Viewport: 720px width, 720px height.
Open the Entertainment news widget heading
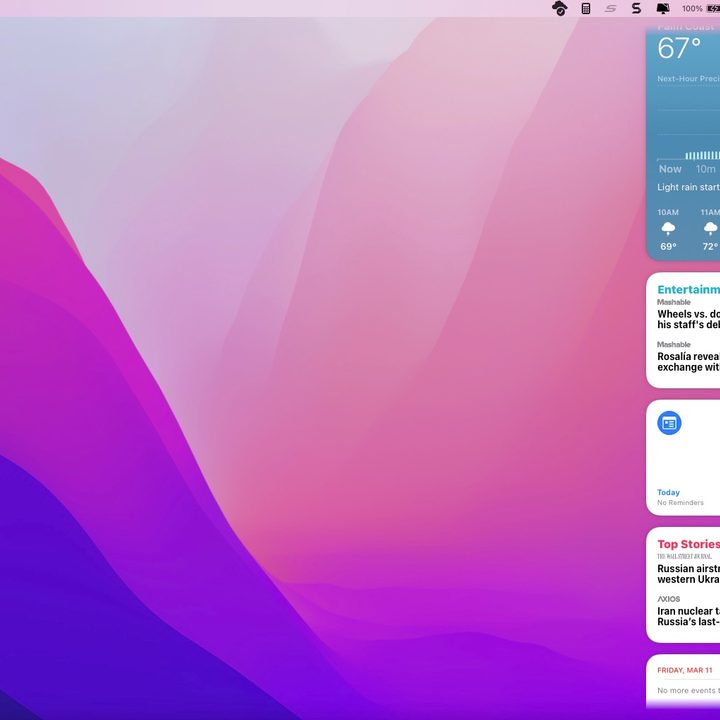(x=688, y=289)
